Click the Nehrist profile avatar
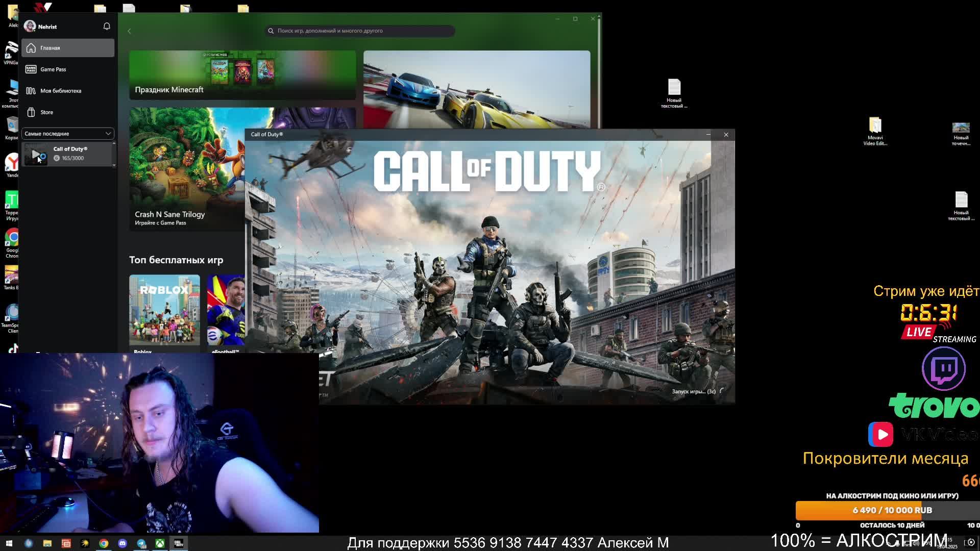This screenshot has height=551, width=980. (x=30, y=27)
